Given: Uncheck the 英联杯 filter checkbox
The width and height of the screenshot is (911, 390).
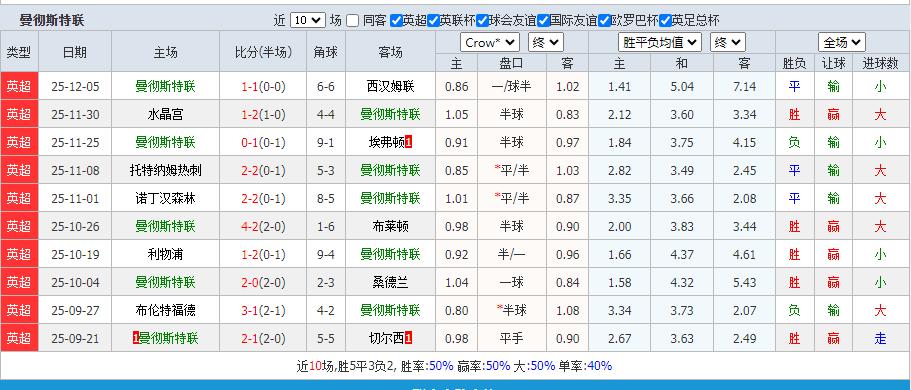Looking at the screenshot, I should (x=433, y=21).
